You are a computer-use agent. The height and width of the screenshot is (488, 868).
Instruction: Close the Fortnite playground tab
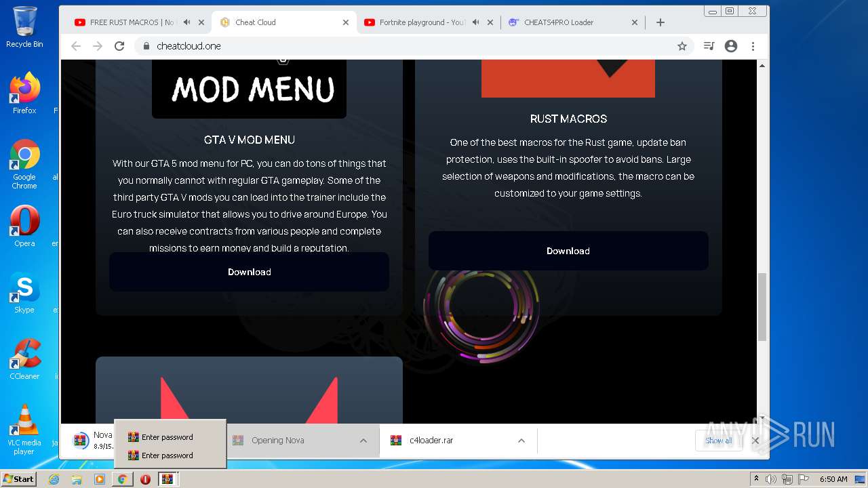(490, 22)
